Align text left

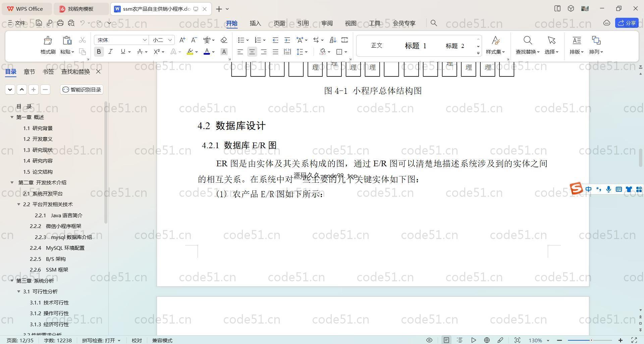(240, 52)
